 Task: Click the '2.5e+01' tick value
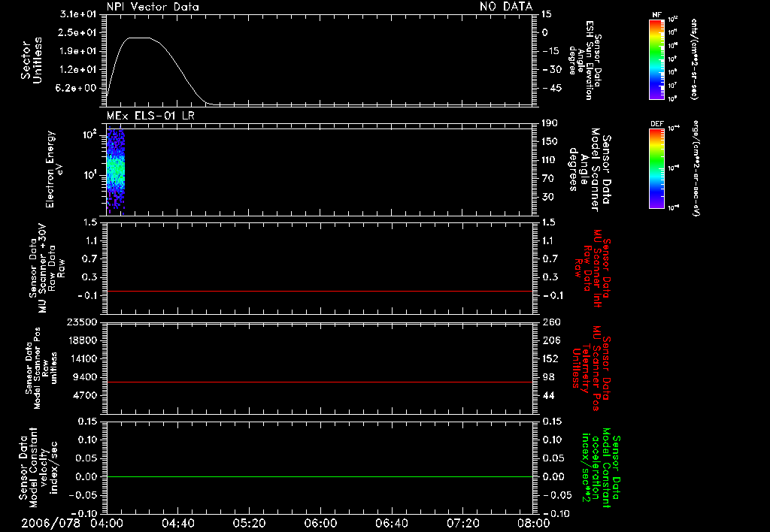point(78,32)
